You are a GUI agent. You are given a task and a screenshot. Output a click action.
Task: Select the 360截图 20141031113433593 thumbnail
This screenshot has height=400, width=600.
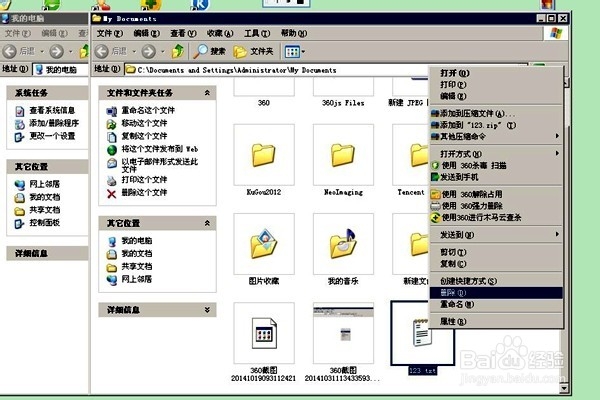(343, 333)
